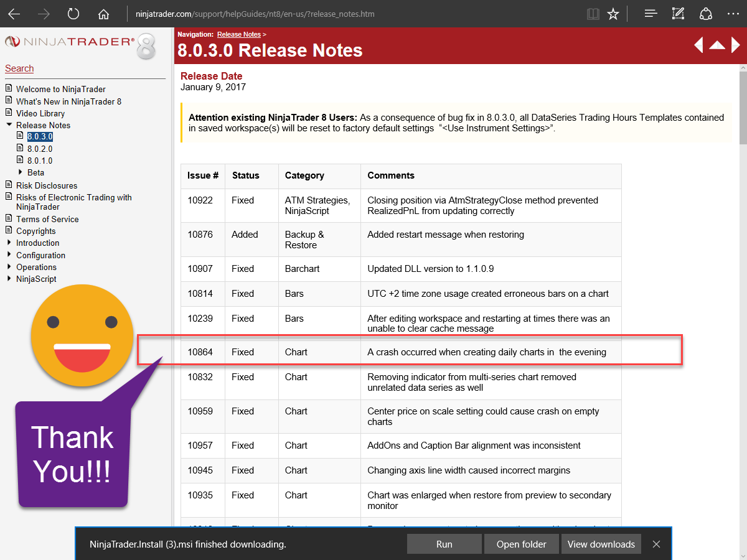Select the 8.0.1.0 release notes
This screenshot has width=747, height=560.
point(40,161)
